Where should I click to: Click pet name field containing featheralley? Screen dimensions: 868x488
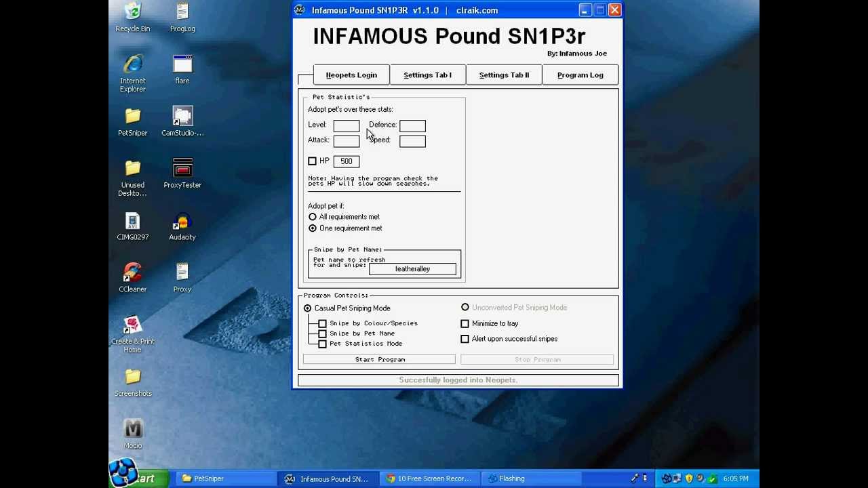[412, 269]
